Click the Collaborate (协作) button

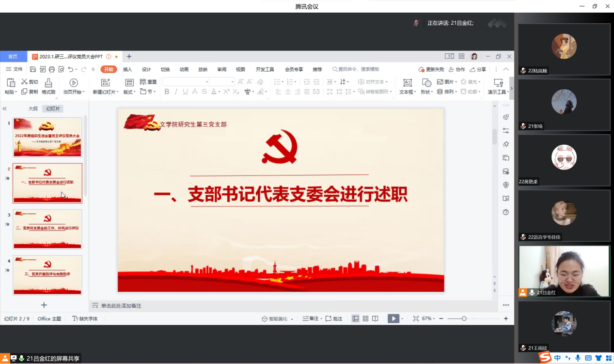(x=457, y=69)
